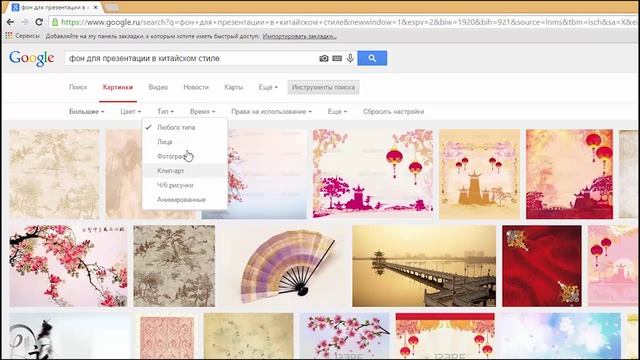Image resolution: width=640 pixels, height=360 pixels.
Task: Open the Время filter dropdown
Action: point(202,111)
